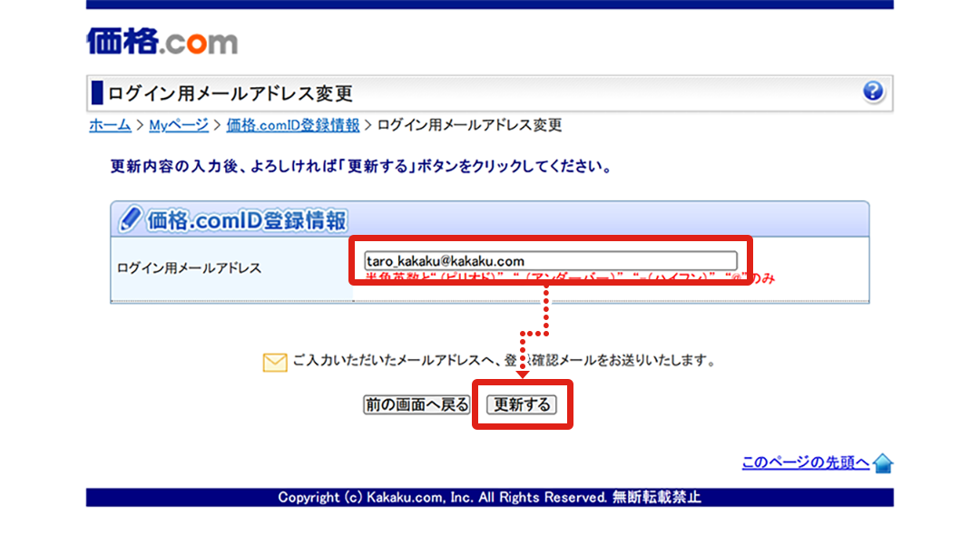Click the instruction text 更新内容の入力後
This screenshot has height=544, width=980.
(x=360, y=167)
